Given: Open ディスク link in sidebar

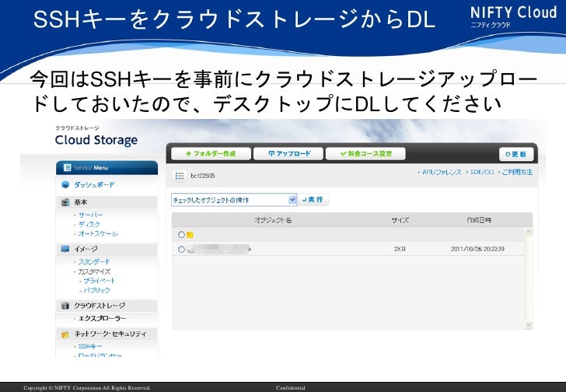Looking at the screenshot, I should 89,225.
